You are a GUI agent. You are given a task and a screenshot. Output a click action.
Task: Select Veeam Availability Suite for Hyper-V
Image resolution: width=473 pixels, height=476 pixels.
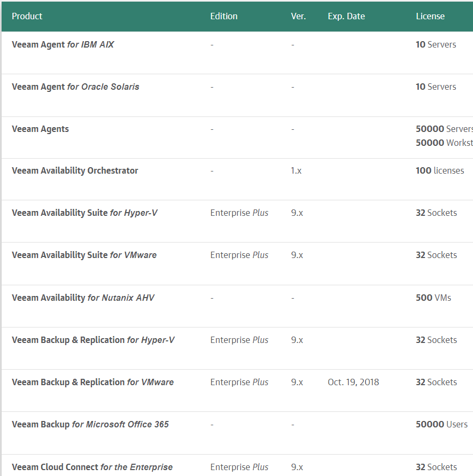click(x=84, y=213)
